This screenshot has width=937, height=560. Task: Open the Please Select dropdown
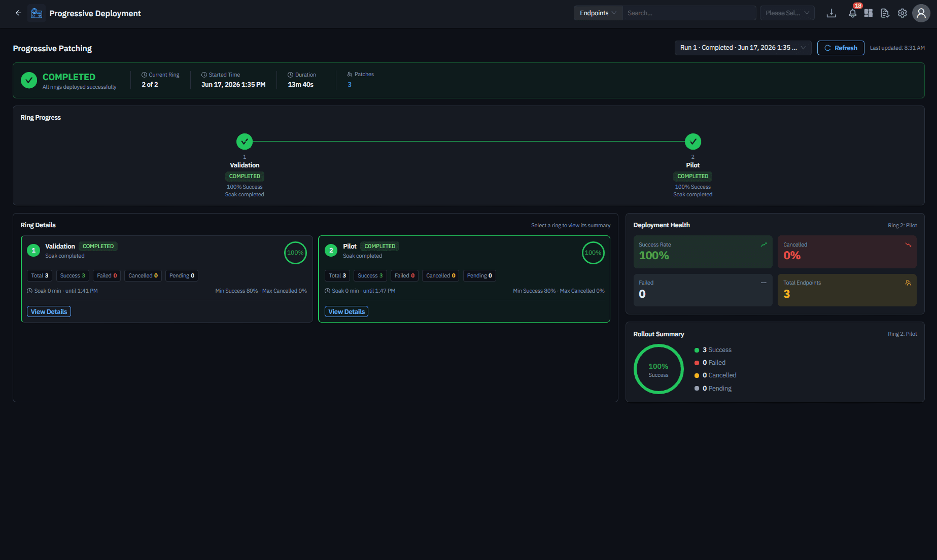pyautogui.click(x=787, y=13)
